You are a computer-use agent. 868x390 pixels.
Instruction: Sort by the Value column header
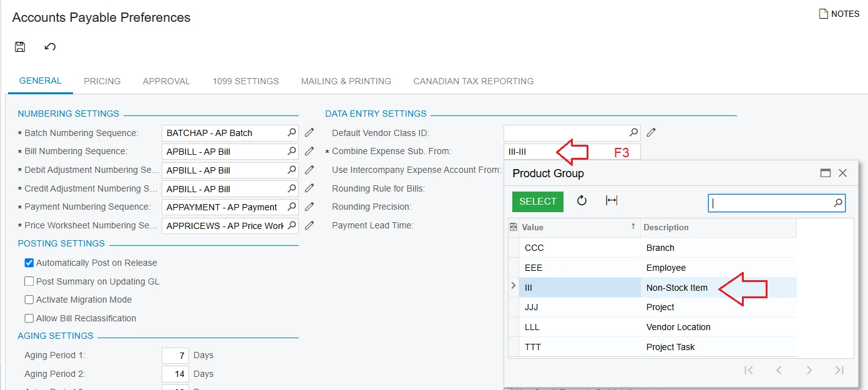[x=580, y=227]
